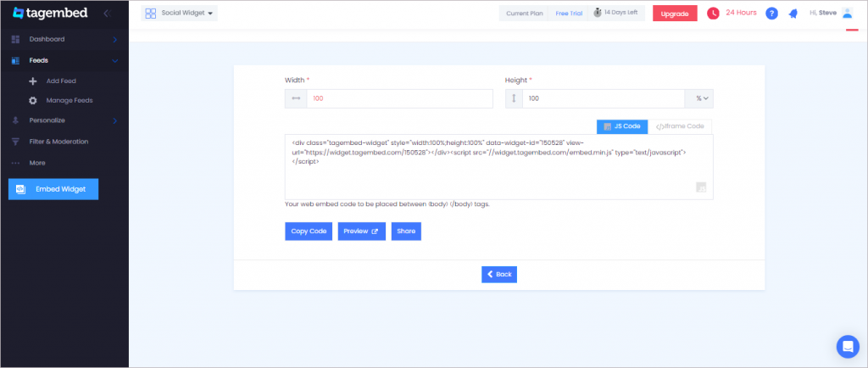Click the width arrow icon
The height and width of the screenshot is (368, 868).
[296, 98]
